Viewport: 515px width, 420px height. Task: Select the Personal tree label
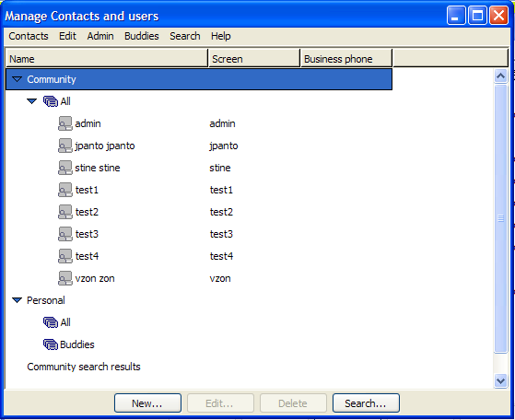pyautogui.click(x=46, y=300)
